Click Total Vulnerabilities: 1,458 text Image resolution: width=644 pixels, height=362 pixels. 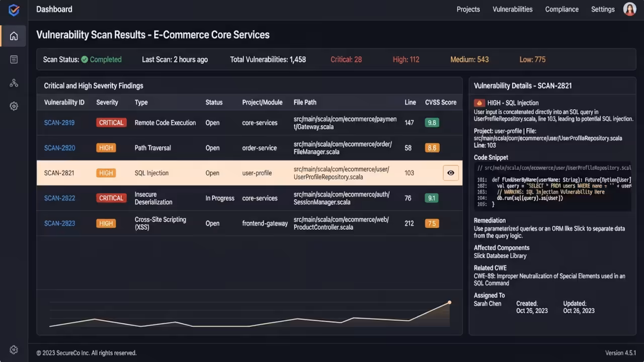268,59
